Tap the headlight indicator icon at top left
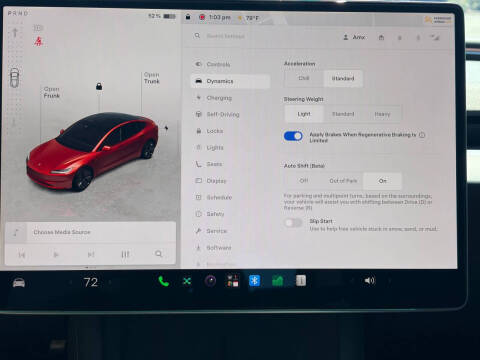The image size is (480, 360). (x=38, y=28)
